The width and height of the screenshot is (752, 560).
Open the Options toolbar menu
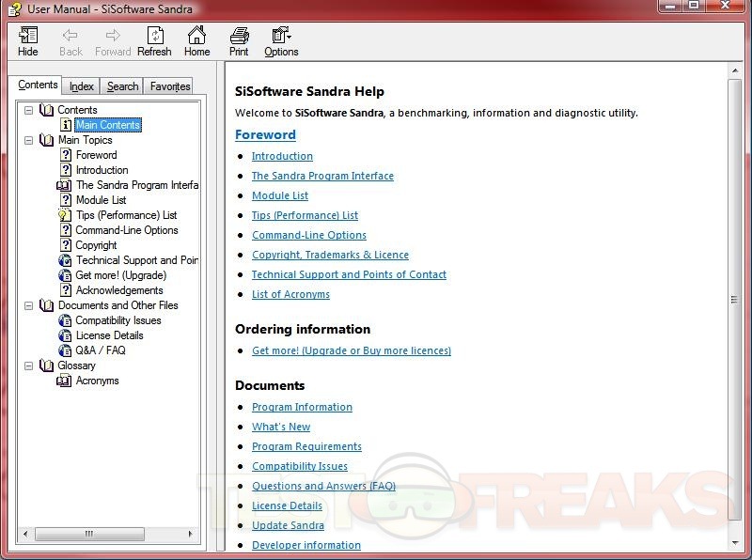(x=281, y=36)
